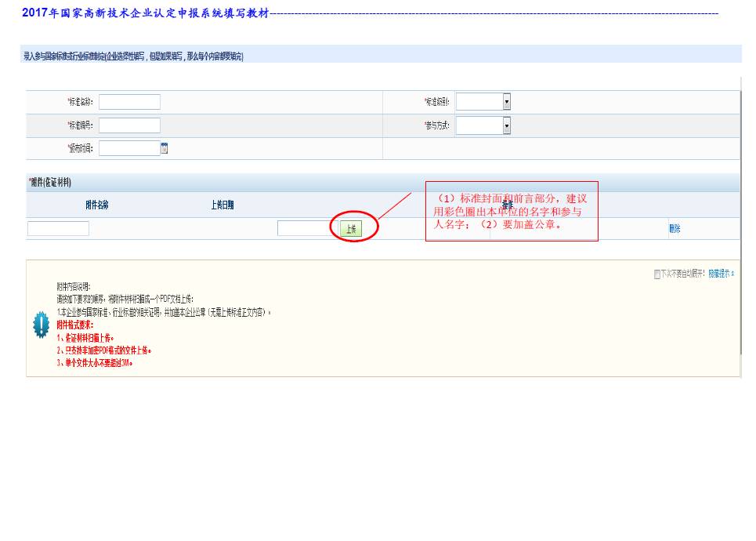
Task: Click the 附件名称 attachment name input
Action: tap(58, 228)
